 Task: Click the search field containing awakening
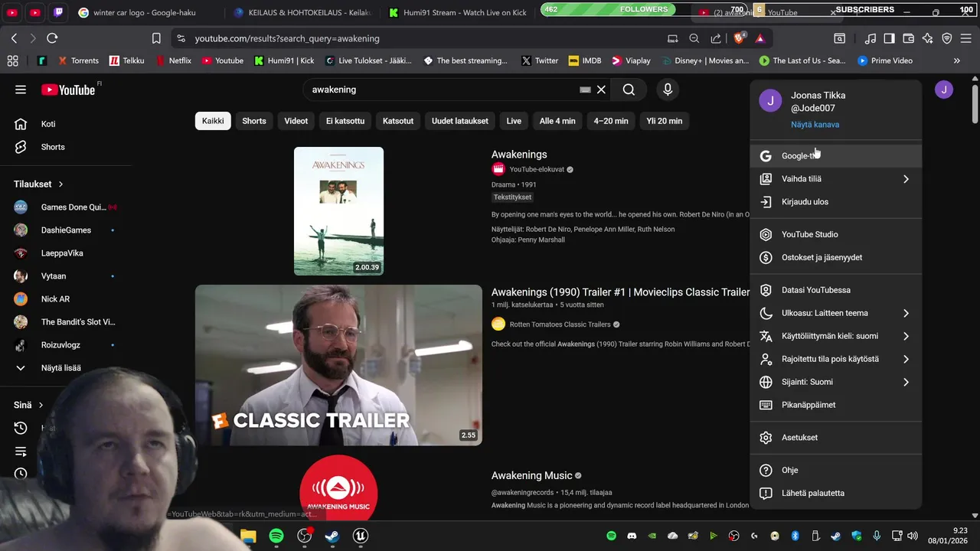point(444,90)
